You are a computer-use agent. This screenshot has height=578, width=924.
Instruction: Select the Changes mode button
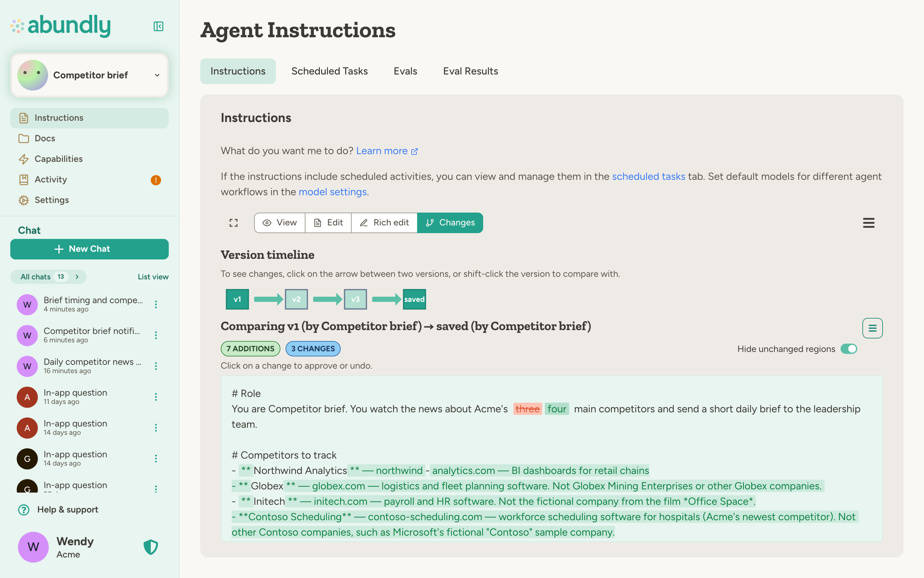point(450,223)
